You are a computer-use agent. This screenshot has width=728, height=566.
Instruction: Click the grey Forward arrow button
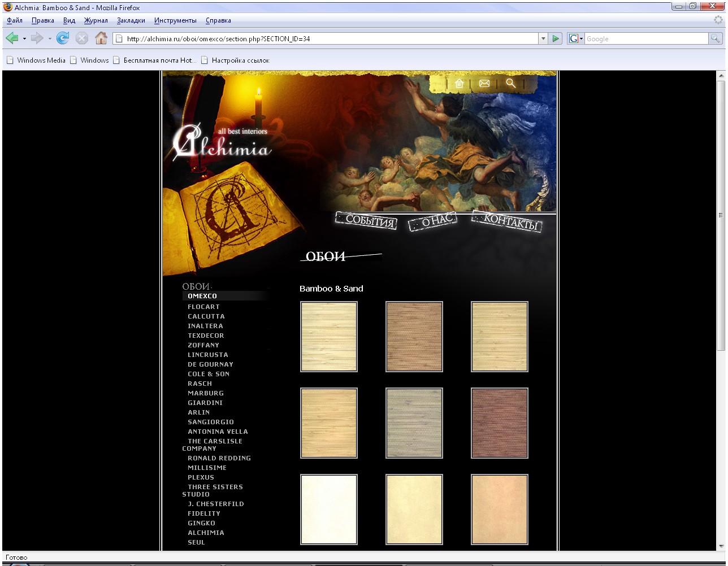[x=37, y=38]
